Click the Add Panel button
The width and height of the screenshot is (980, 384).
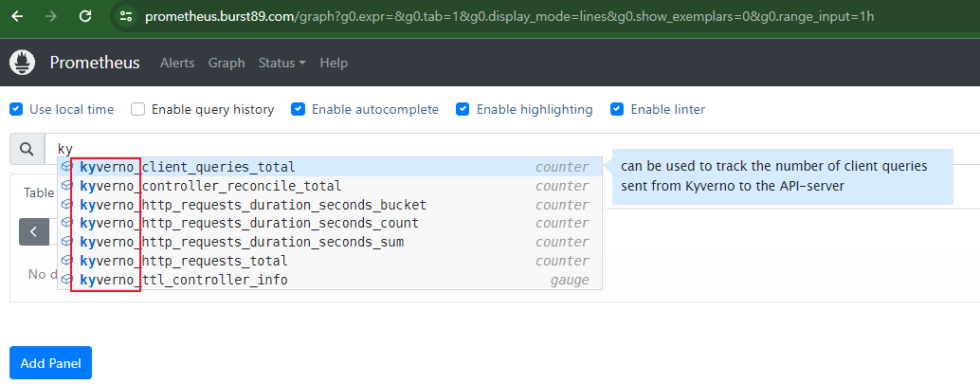50,363
